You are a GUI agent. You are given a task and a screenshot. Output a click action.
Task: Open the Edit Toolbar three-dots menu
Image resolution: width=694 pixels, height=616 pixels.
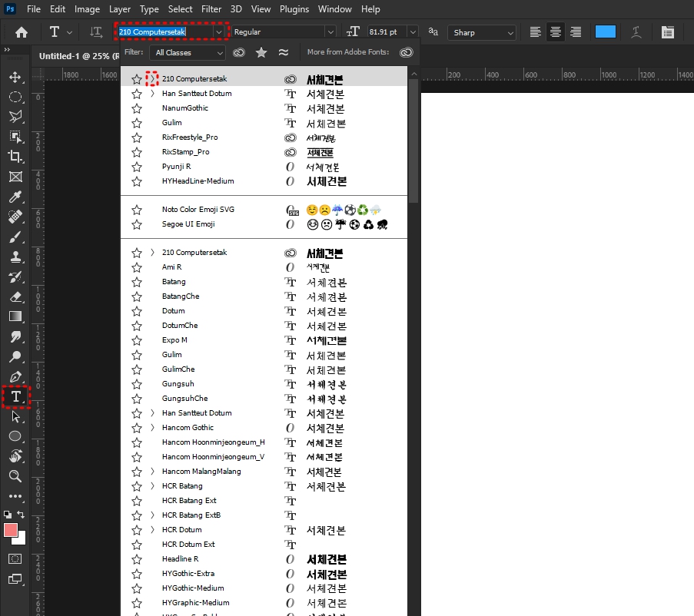click(15, 496)
